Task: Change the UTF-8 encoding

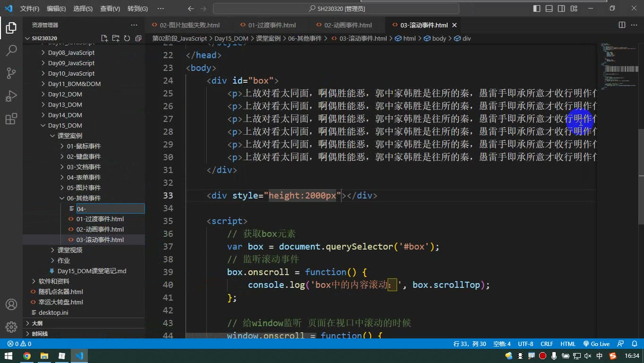Action: coord(525,344)
